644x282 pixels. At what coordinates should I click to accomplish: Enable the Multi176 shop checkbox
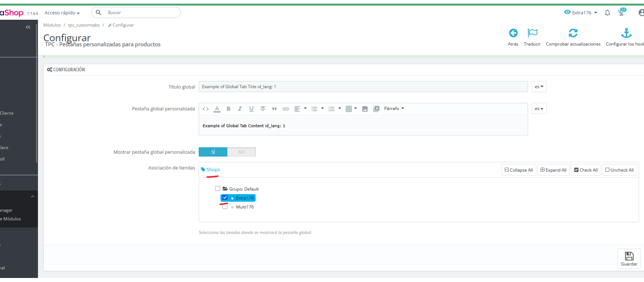tap(225, 207)
